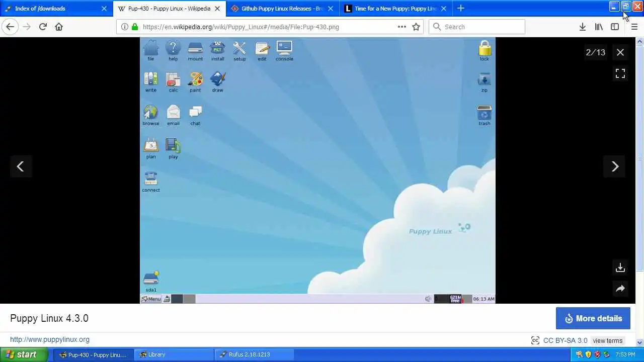Select the Pup-430 Puppy Linux taskbar button
This screenshot has height=362, width=644.
click(94, 354)
